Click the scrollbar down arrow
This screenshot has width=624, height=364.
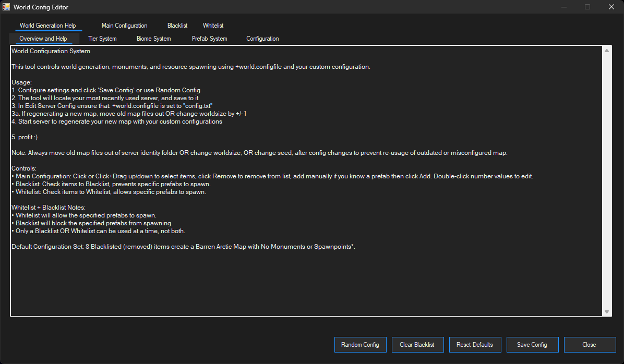pyautogui.click(x=607, y=311)
